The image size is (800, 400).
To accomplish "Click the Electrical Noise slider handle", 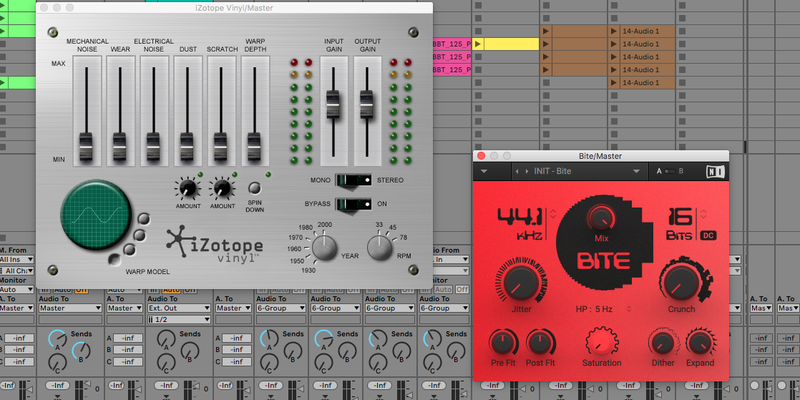I will tap(154, 146).
